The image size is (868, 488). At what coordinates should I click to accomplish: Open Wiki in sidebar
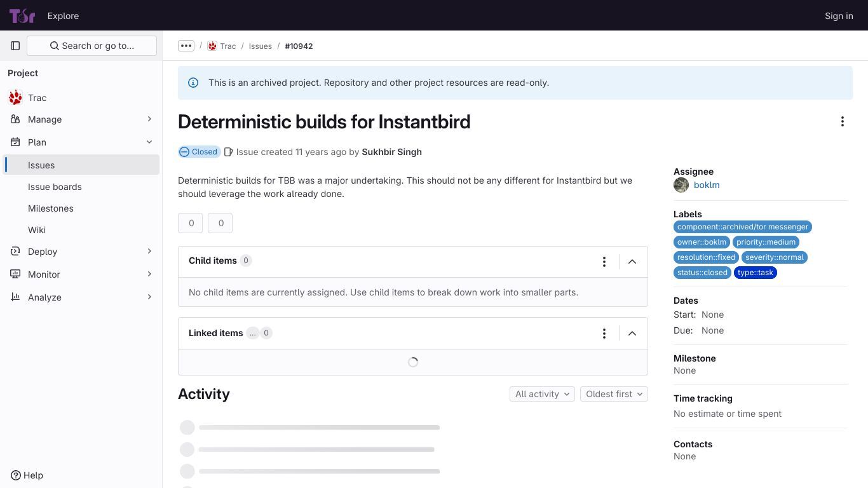[81, 230]
